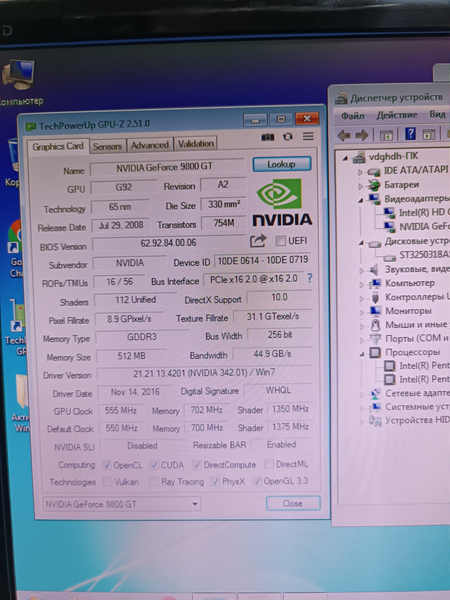
Task: Open the Файл menu
Action: pyautogui.click(x=352, y=115)
